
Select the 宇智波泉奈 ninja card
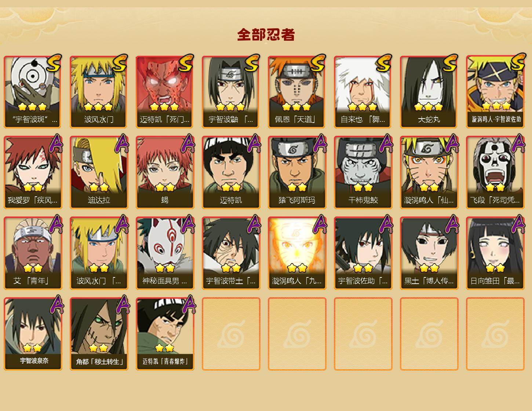click(33, 334)
